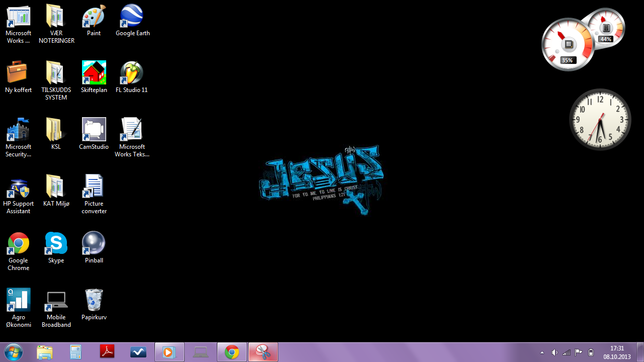
Task: Click the Agro Økonomi desktop icon
Action: click(x=19, y=301)
